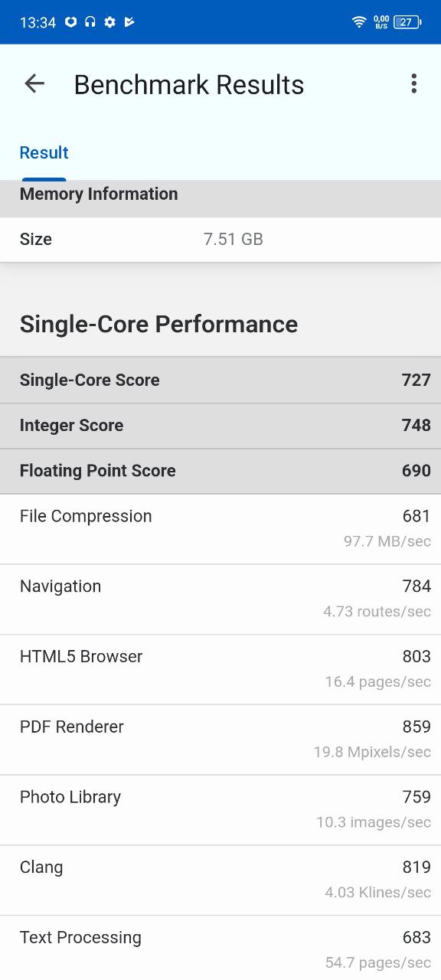The height and width of the screenshot is (980, 441).
Task: Tap the headphones status bar icon
Action: [90, 22]
